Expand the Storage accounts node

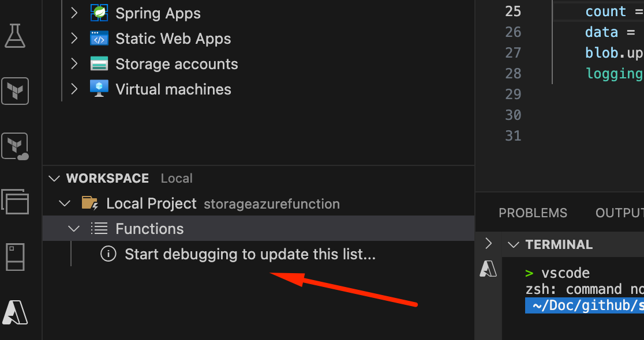pos(74,64)
